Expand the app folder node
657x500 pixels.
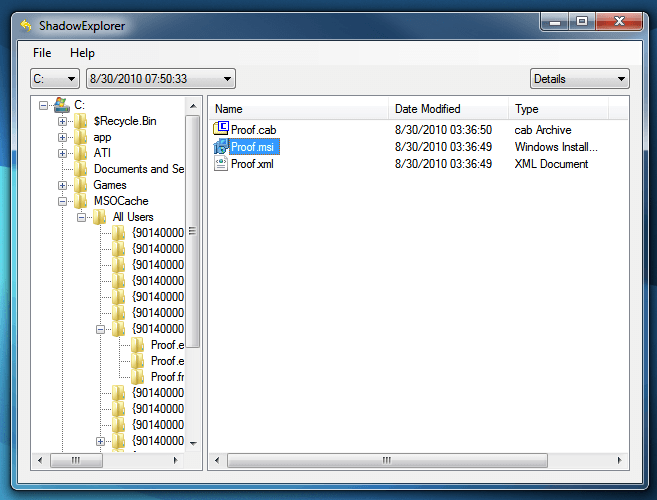[x=63, y=137]
